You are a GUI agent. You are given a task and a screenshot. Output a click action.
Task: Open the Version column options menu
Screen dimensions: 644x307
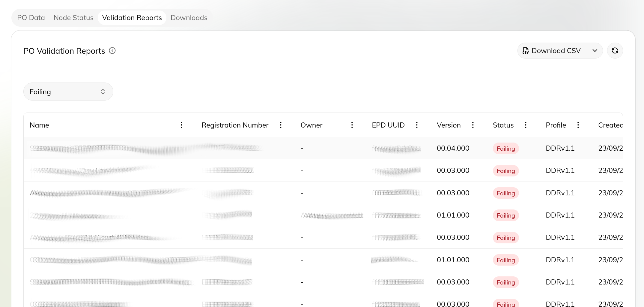point(473,125)
